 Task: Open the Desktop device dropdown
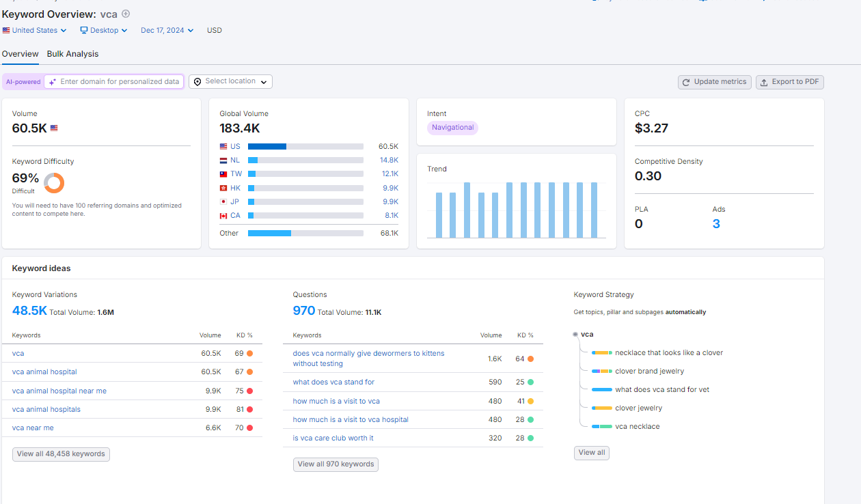104,30
